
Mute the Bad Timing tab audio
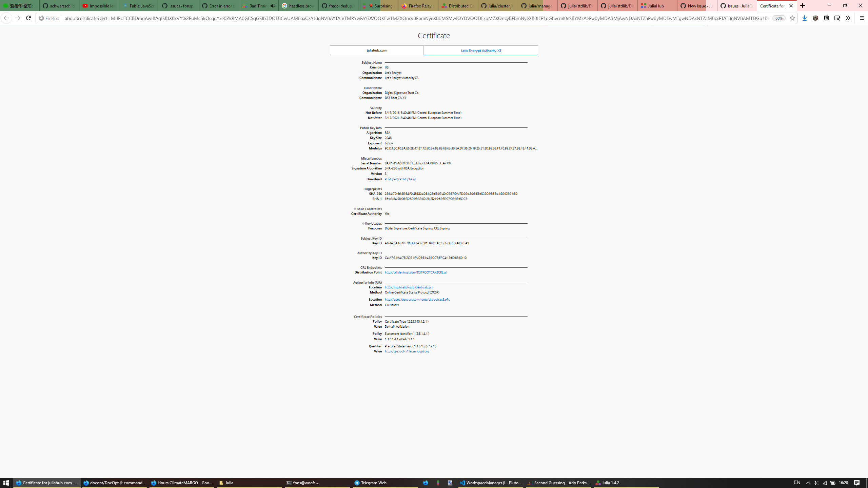[x=273, y=6]
